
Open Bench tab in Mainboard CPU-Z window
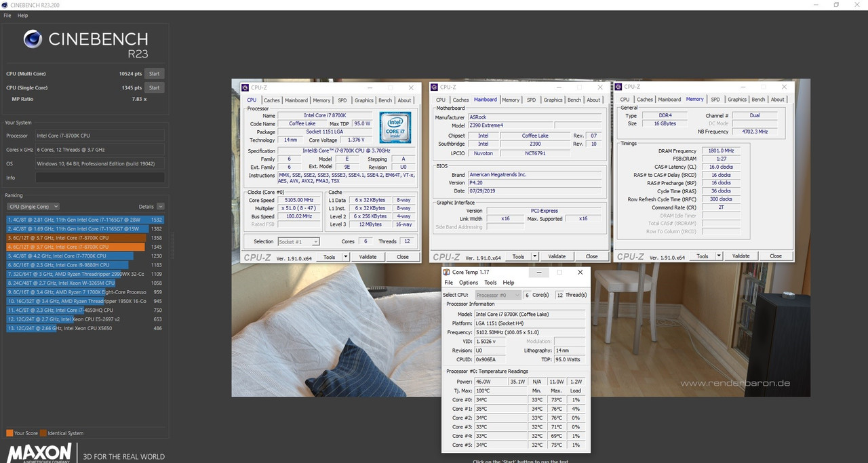pyautogui.click(x=574, y=100)
